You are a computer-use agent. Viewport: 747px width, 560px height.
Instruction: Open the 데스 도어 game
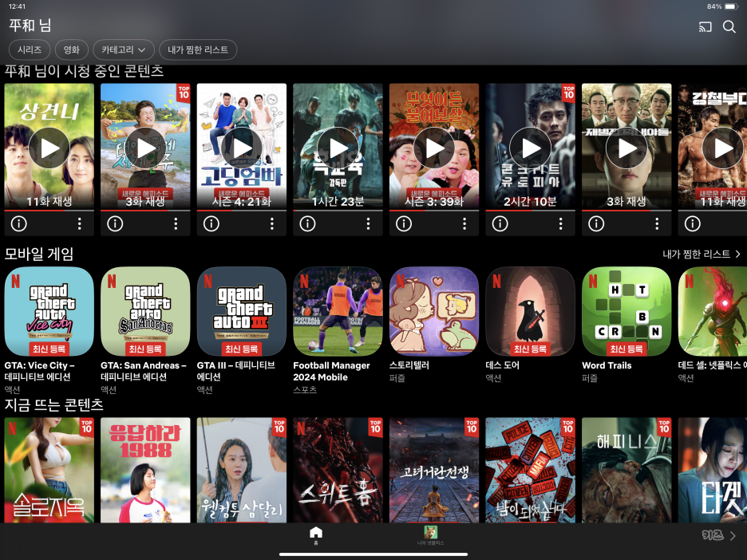pyautogui.click(x=530, y=311)
